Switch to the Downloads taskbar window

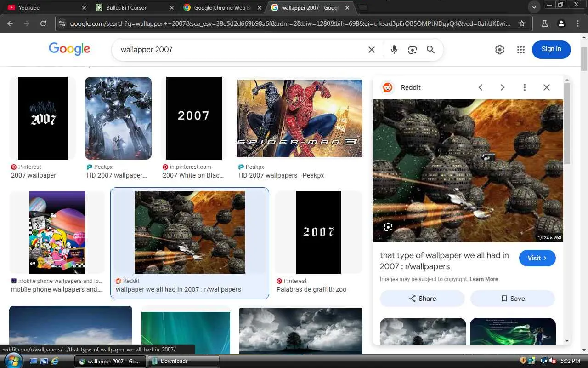click(x=184, y=362)
